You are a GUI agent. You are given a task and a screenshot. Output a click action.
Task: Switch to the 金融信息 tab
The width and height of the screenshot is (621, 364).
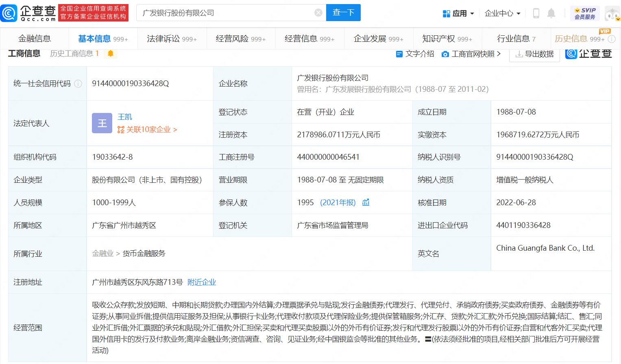35,39
